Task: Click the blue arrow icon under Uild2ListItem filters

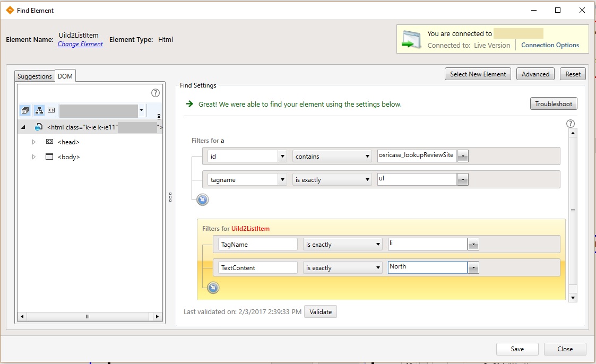Action: (x=213, y=288)
